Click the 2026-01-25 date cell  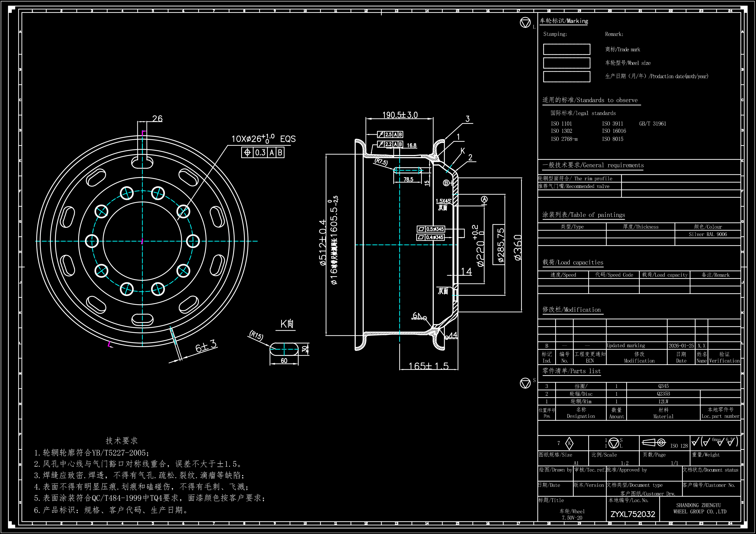pyautogui.click(x=681, y=346)
